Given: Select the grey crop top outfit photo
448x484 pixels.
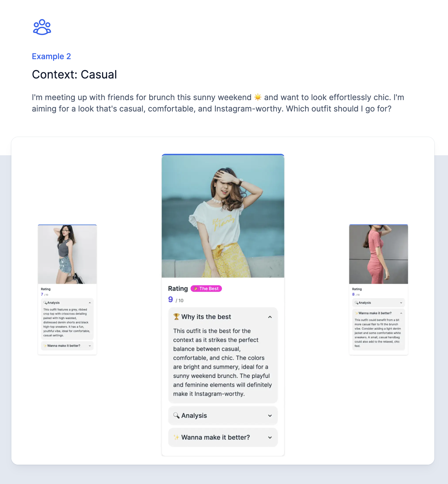Looking at the screenshot, I should coord(67,255).
